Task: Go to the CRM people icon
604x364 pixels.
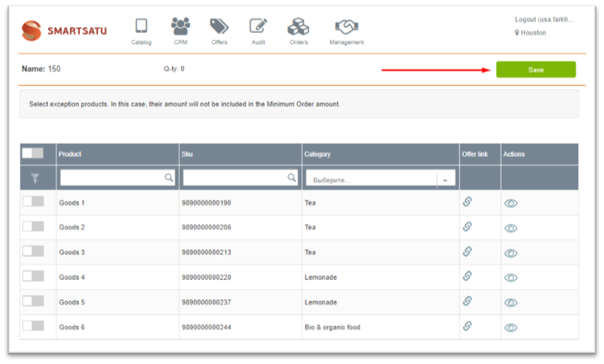Action: (181, 27)
